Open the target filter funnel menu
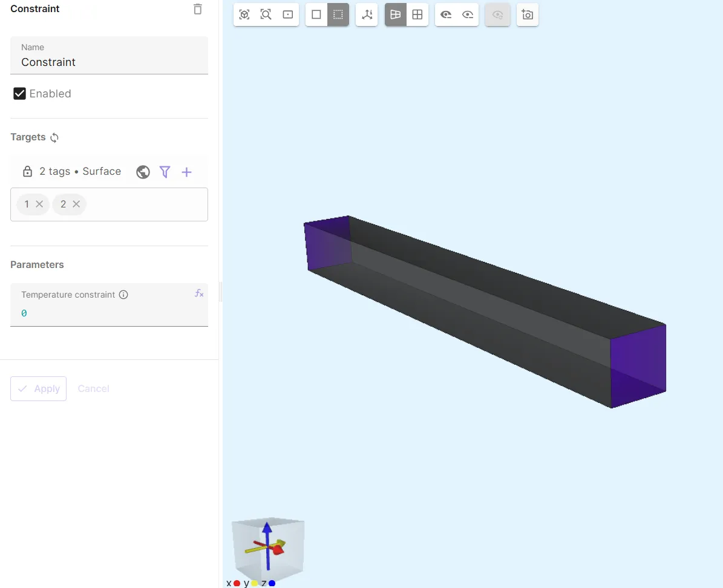The height and width of the screenshot is (588, 723). coord(165,172)
